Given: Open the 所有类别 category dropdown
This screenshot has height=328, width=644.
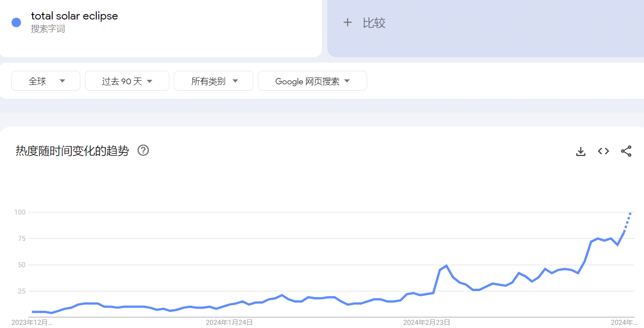Looking at the screenshot, I should tap(214, 81).
